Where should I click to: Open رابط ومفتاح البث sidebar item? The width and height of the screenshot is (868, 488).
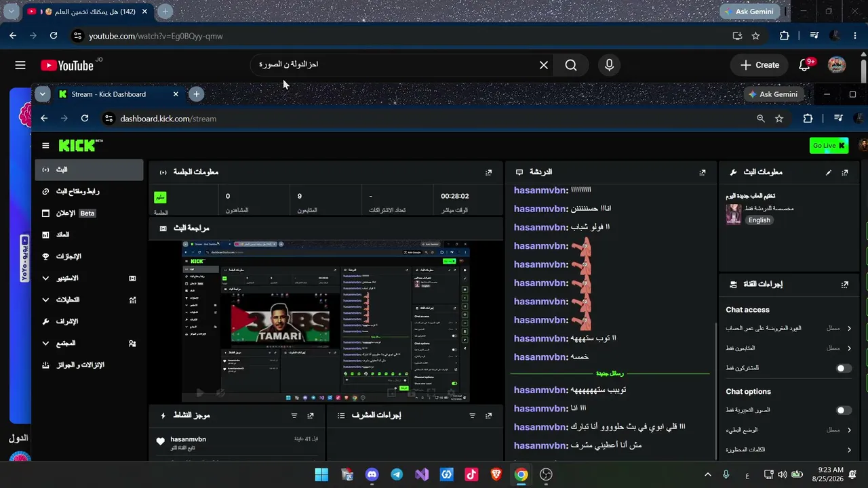tap(89, 191)
